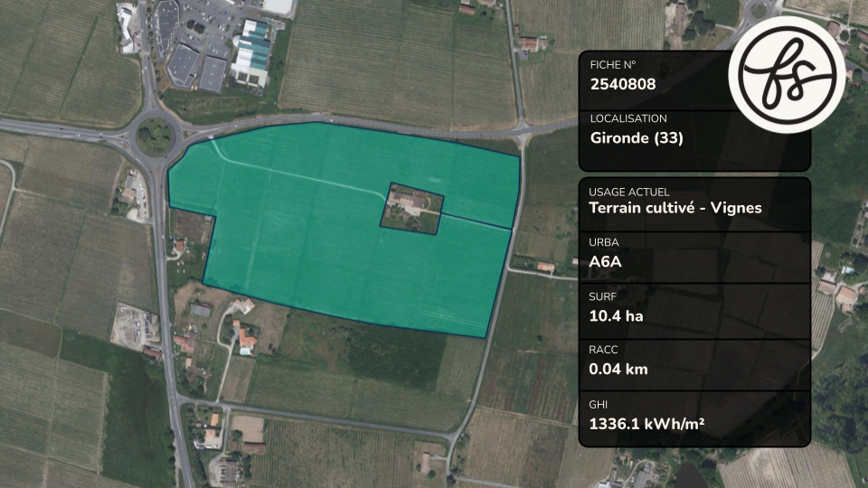Click the 'FICHE N°' label

(x=613, y=65)
